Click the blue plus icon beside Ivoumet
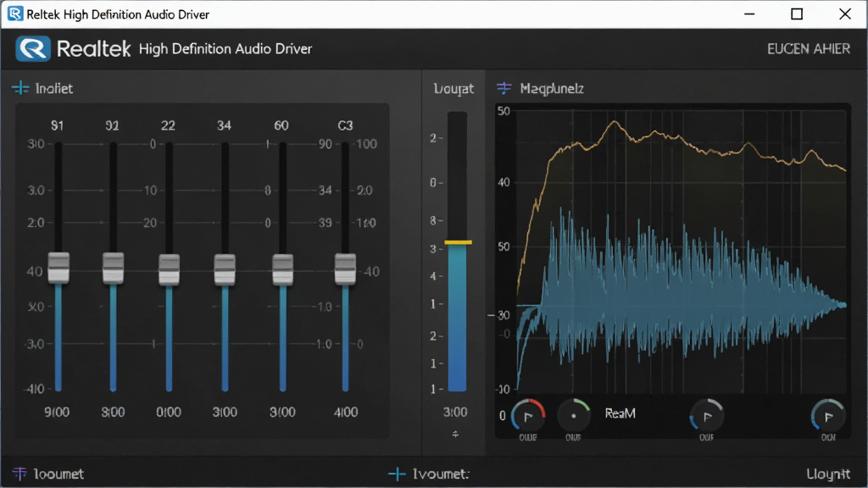The image size is (868, 488). (397, 474)
